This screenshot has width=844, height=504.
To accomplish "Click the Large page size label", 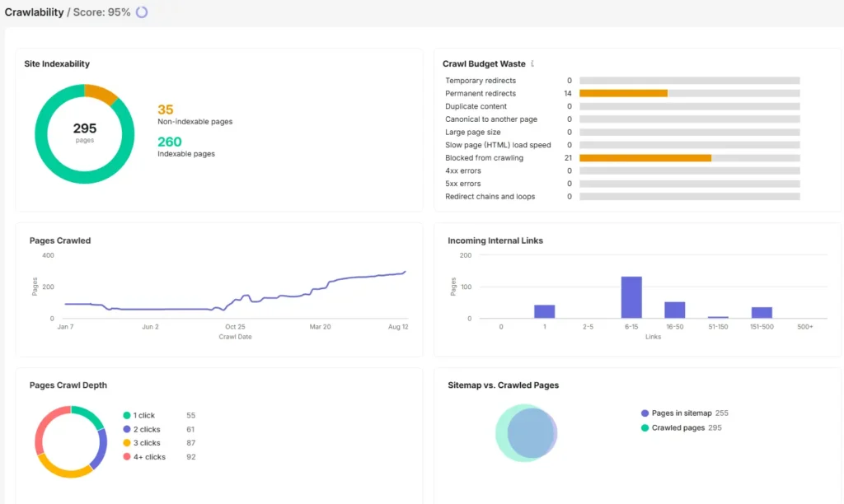I will pyautogui.click(x=472, y=133).
